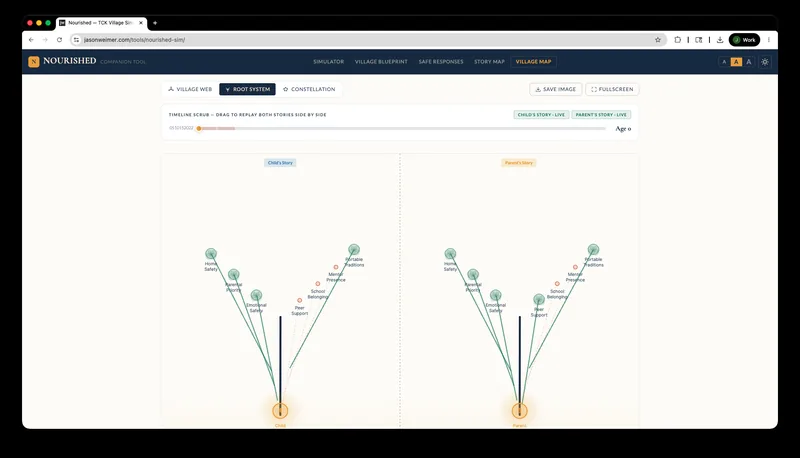Click the Age 0 readout
This screenshot has height=458, width=800.
click(x=623, y=129)
